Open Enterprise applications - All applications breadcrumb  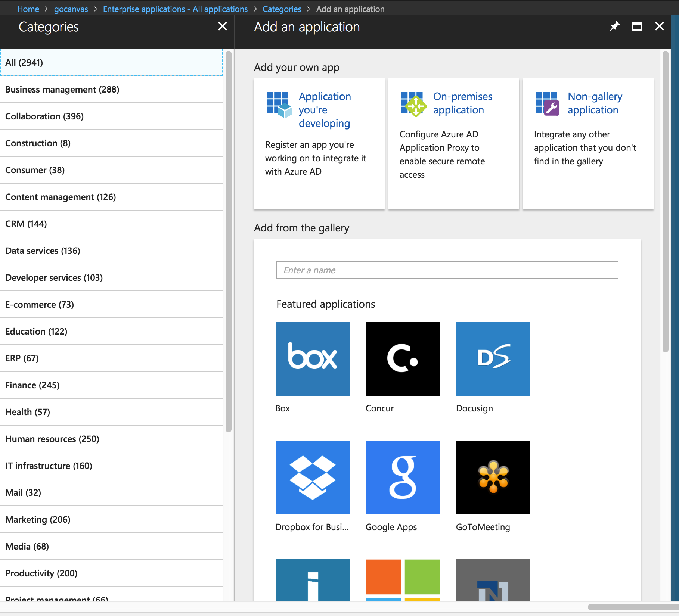175,9
